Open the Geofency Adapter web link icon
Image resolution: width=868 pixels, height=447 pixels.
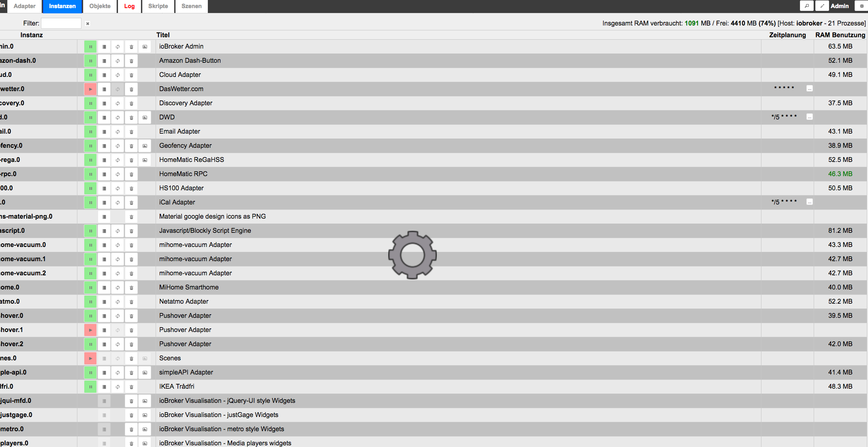(145, 146)
